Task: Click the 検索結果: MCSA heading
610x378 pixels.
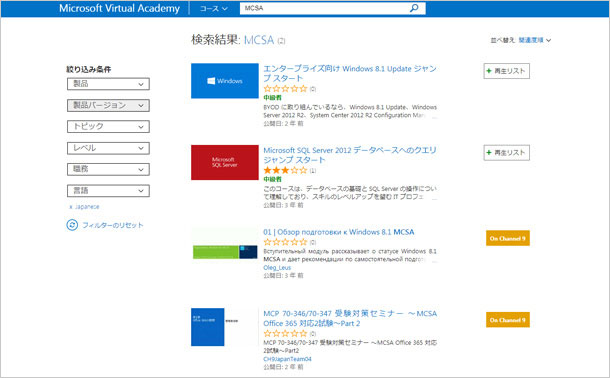Action: [238, 40]
